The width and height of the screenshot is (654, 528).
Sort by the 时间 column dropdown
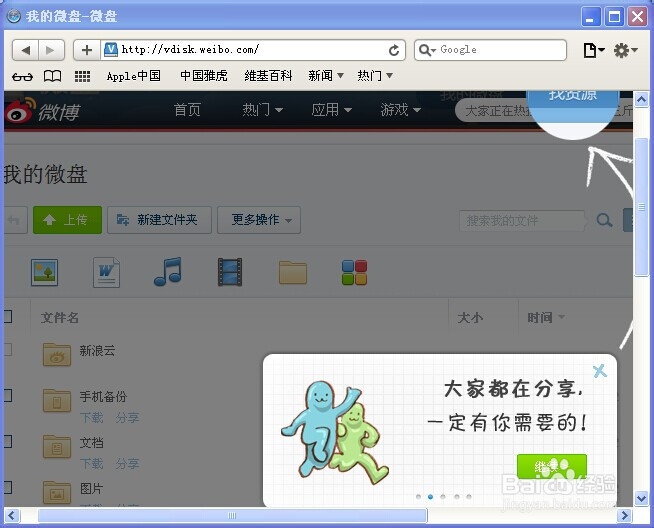point(546,317)
